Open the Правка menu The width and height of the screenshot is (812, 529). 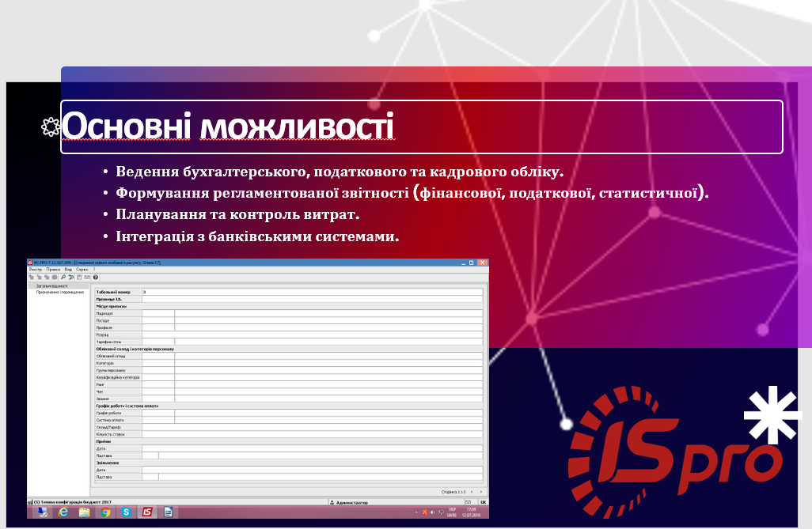coord(53,270)
